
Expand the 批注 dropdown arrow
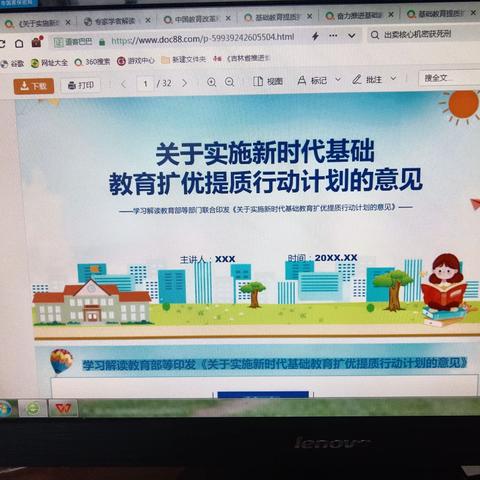394,78
